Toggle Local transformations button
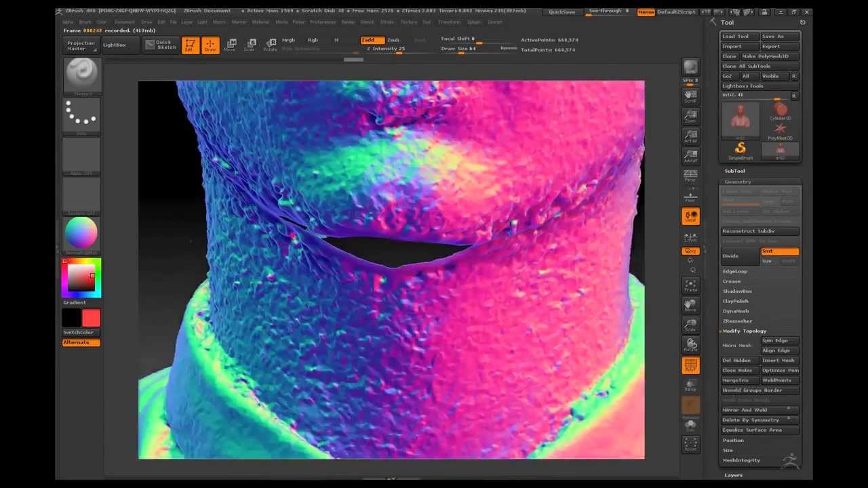Screen dimensions: 868x488 point(690,216)
